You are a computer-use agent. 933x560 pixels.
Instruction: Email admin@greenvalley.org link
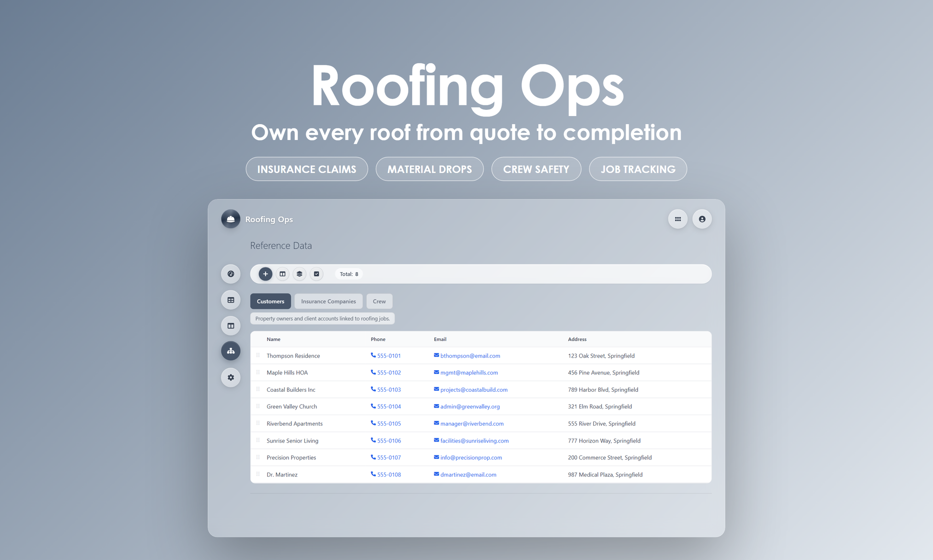[x=470, y=407]
